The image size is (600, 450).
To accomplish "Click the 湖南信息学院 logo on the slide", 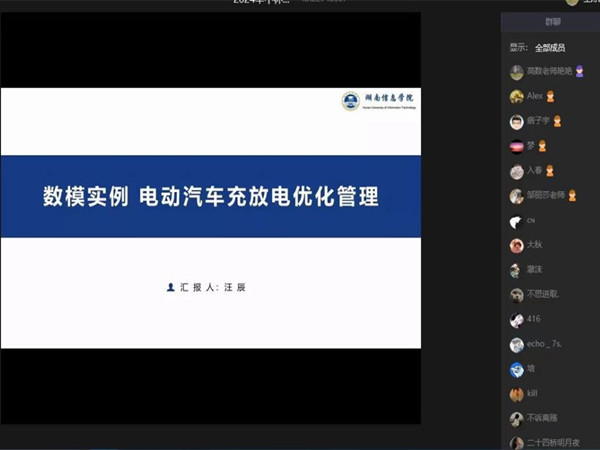I will pos(378,101).
